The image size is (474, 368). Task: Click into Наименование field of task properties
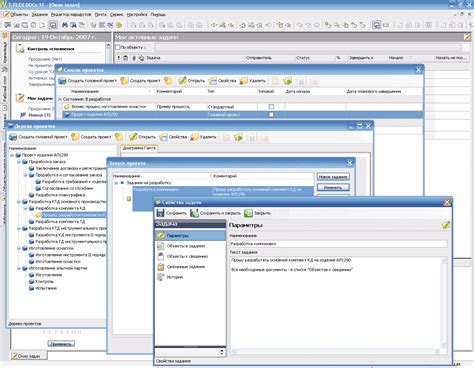click(338, 244)
